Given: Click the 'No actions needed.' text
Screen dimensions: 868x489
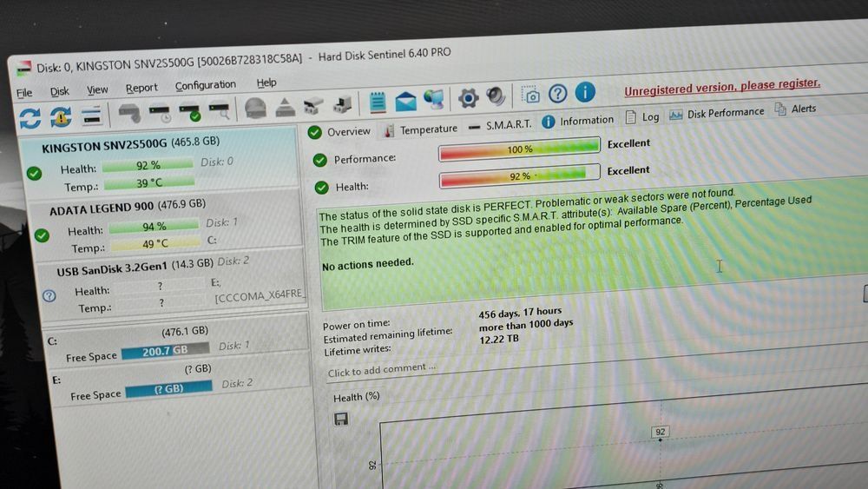Looking at the screenshot, I should click(367, 264).
